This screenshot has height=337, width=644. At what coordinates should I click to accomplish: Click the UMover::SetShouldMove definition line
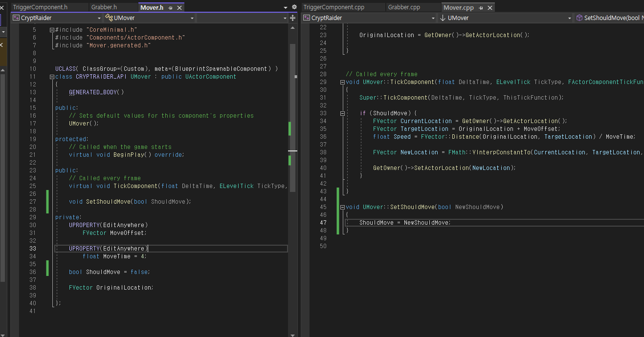(424, 207)
